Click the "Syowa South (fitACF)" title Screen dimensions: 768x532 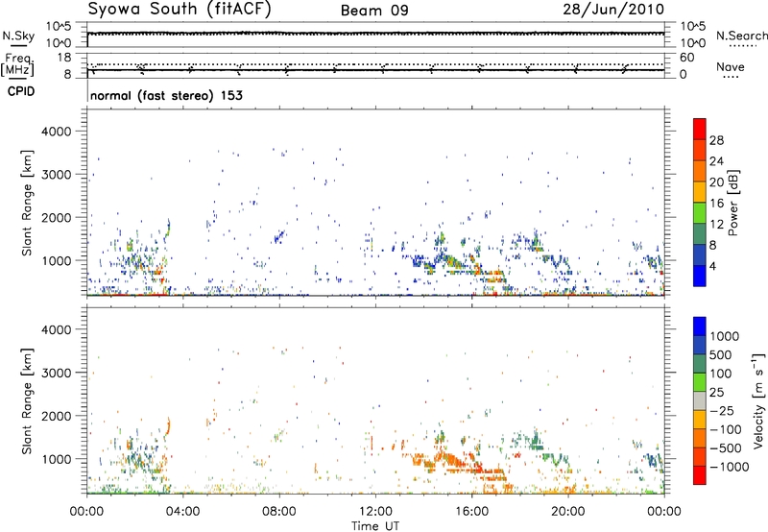(x=180, y=9)
